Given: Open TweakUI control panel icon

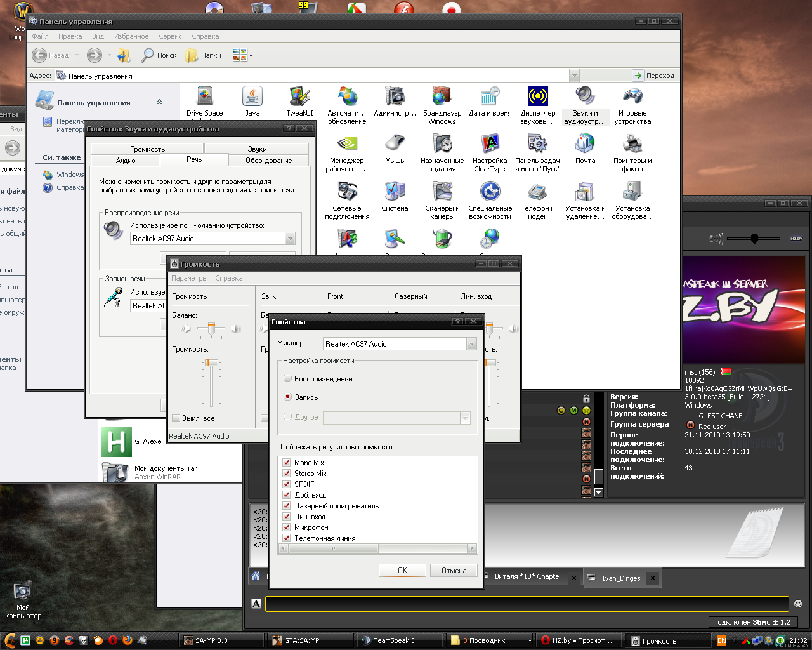Looking at the screenshot, I should click(299, 102).
